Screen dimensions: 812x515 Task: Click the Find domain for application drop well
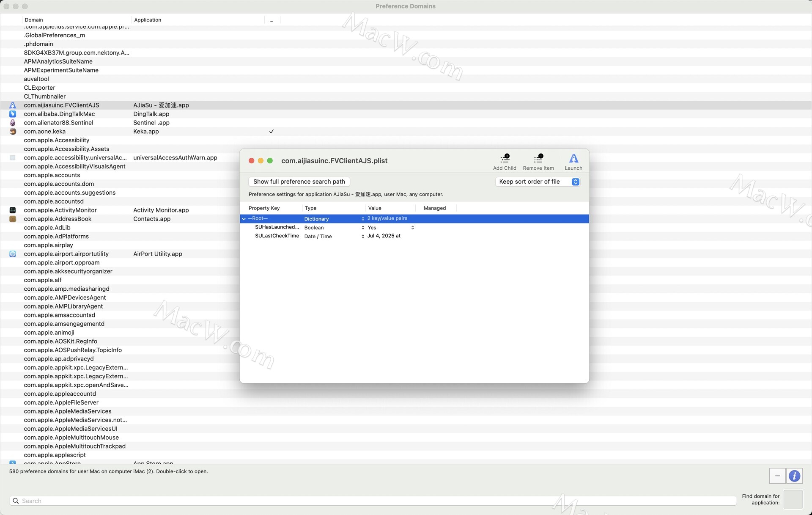tap(793, 500)
